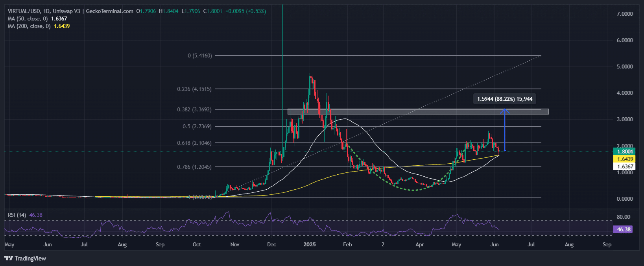This screenshot has height=266, width=644.
Task: Click the 5.0000 price axis label
Action: click(625, 66)
